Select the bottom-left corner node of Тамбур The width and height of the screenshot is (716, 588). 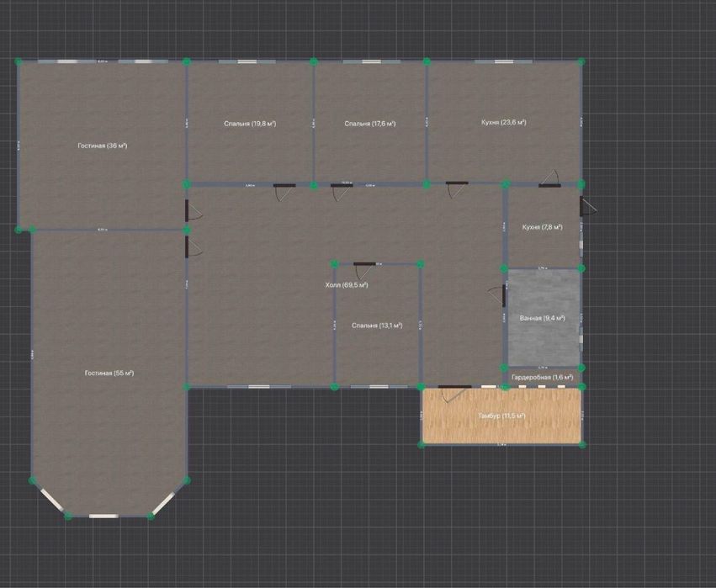click(x=422, y=444)
